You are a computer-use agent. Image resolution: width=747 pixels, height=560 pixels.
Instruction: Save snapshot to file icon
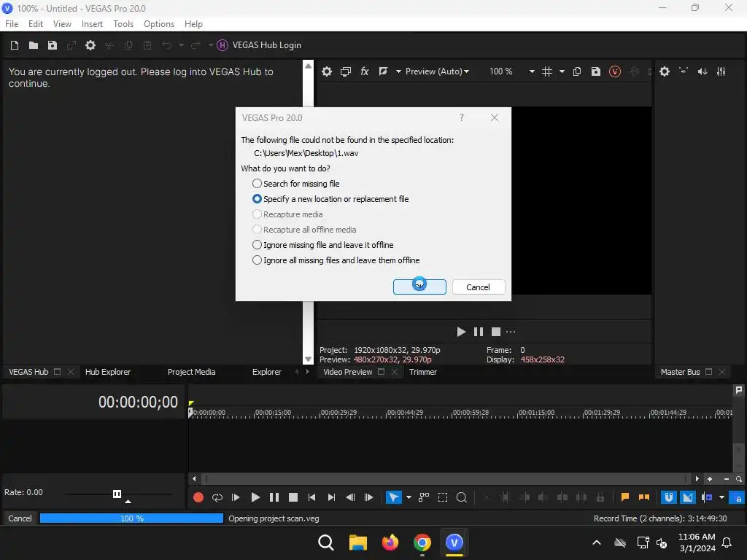(x=596, y=71)
